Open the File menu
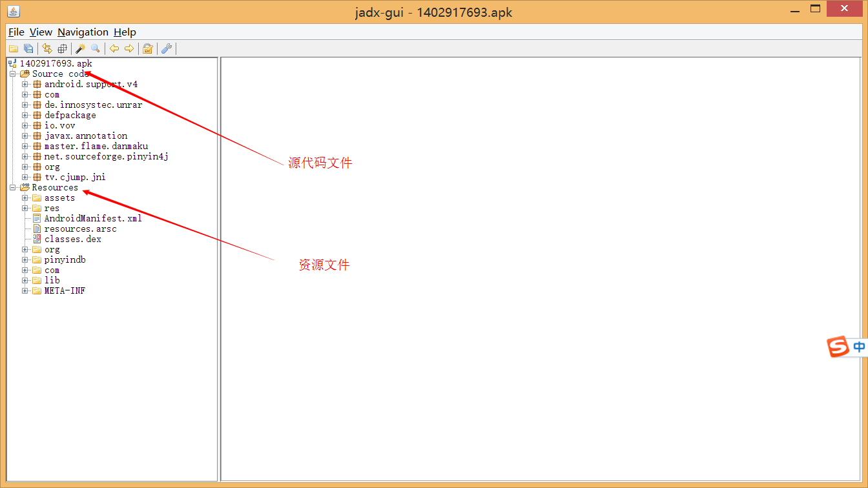868x488 pixels. 16,32
